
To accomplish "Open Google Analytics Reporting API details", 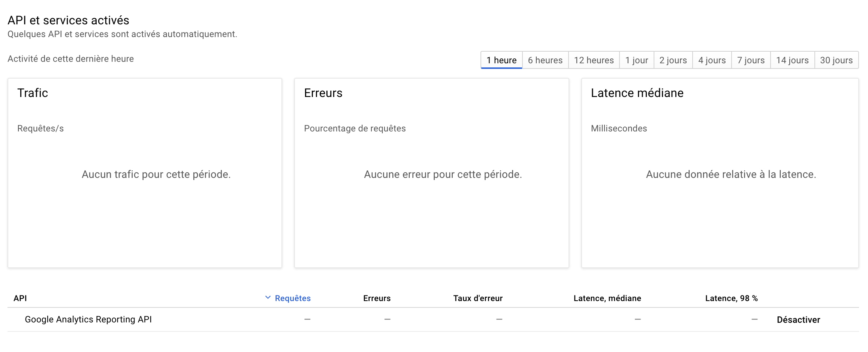I will tap(88, 319).
